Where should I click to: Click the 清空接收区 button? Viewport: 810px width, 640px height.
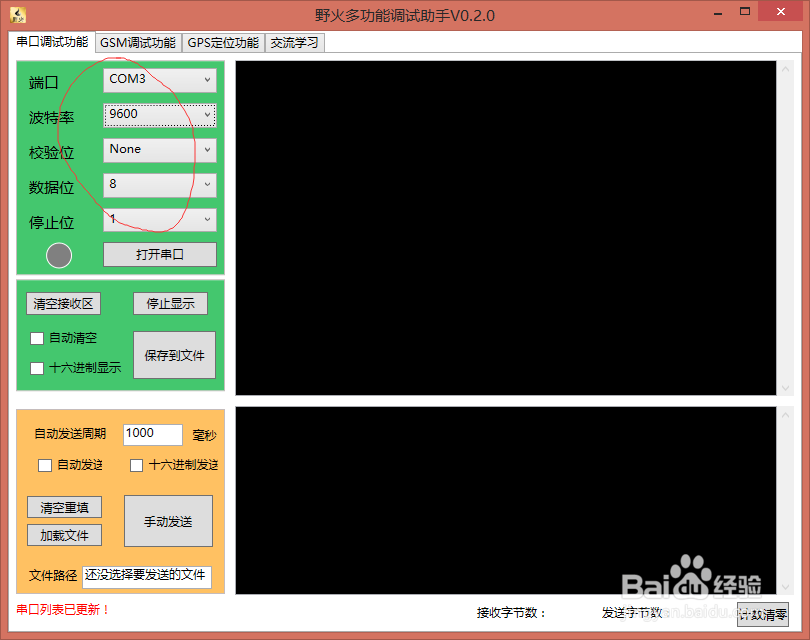click(x=64, y=304)
